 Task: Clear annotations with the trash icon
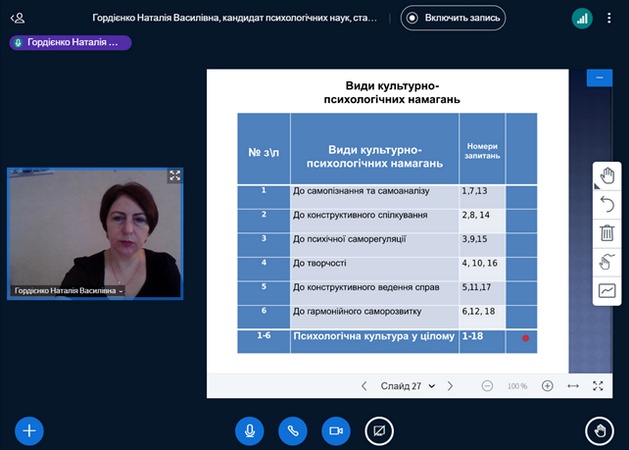(x=606, y=233)
